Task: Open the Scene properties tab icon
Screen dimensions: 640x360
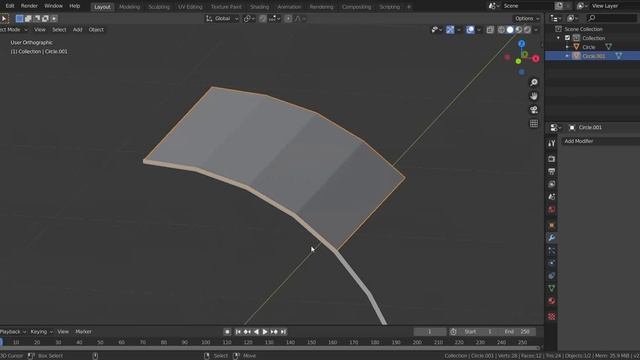Action: pos(551,197)
